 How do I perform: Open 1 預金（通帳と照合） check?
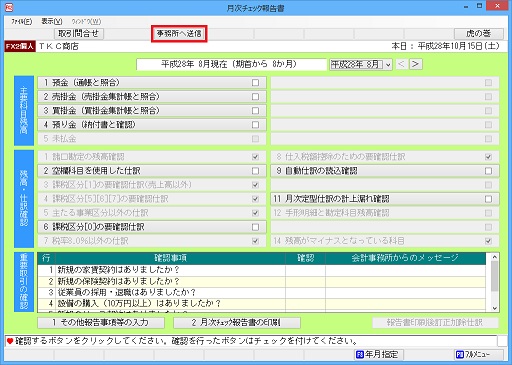click(x=152, y=83)
